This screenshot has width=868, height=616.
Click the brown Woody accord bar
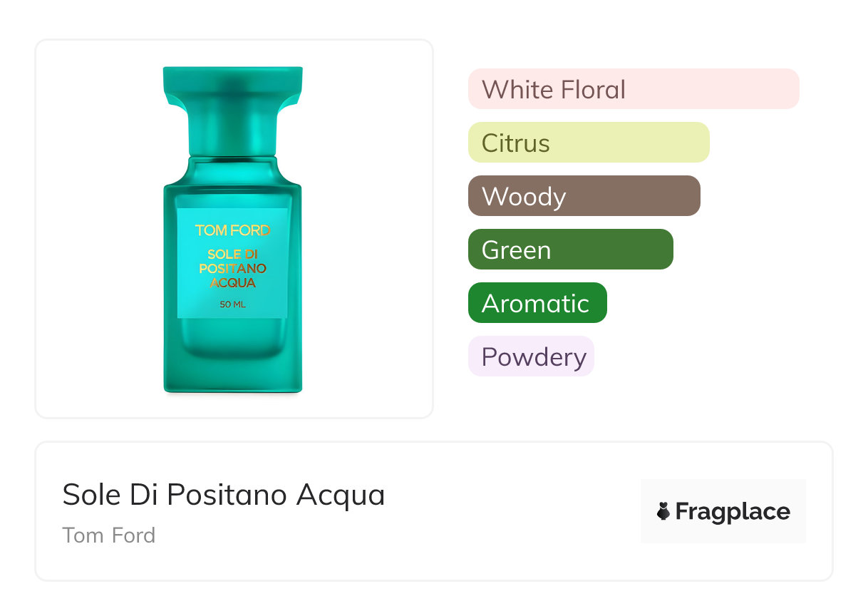[x=584, y=196]
